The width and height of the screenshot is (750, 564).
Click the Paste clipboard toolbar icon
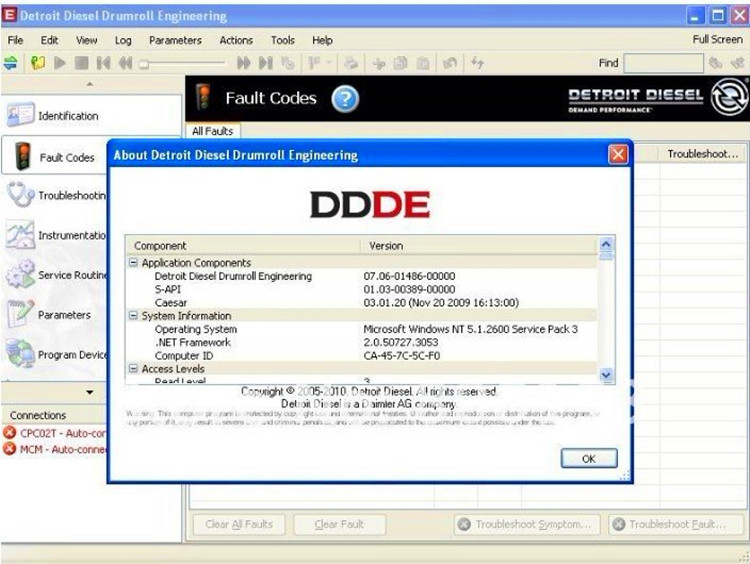point(423,63)
